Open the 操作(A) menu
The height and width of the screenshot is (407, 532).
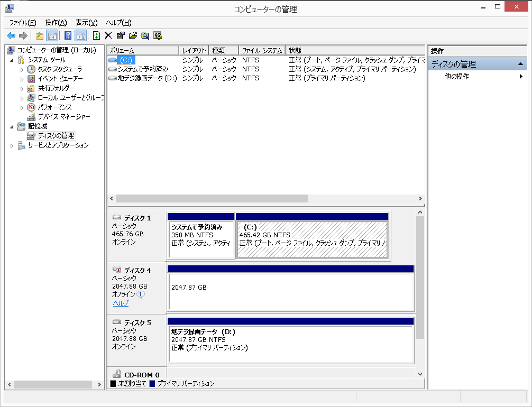tap(56, 23)
